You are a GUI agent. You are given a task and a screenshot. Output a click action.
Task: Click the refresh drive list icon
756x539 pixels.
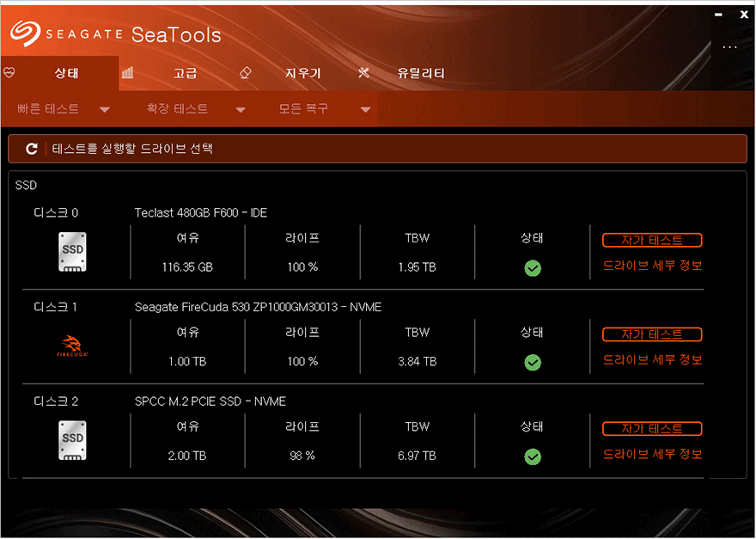coord(32,149)
